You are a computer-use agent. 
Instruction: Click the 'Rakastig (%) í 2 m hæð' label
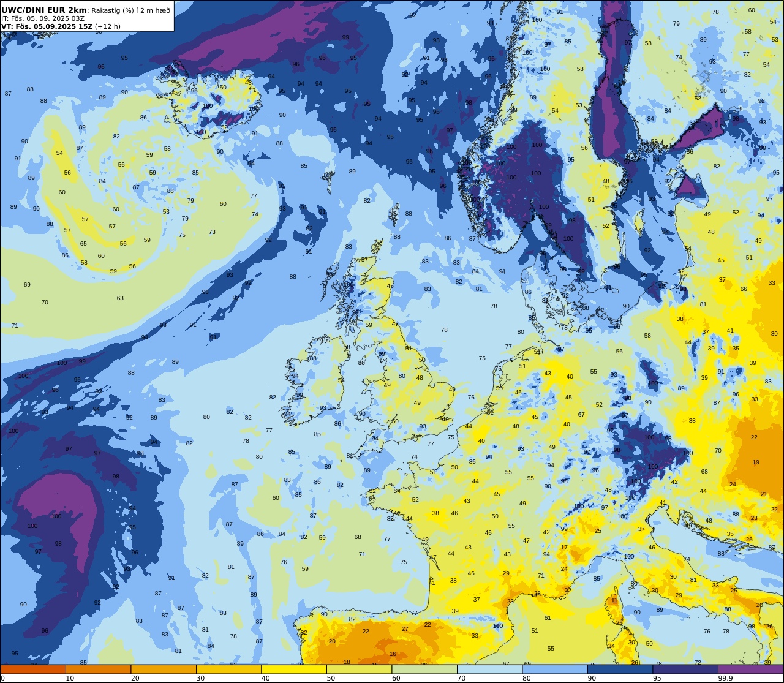(x=131, y=10)
